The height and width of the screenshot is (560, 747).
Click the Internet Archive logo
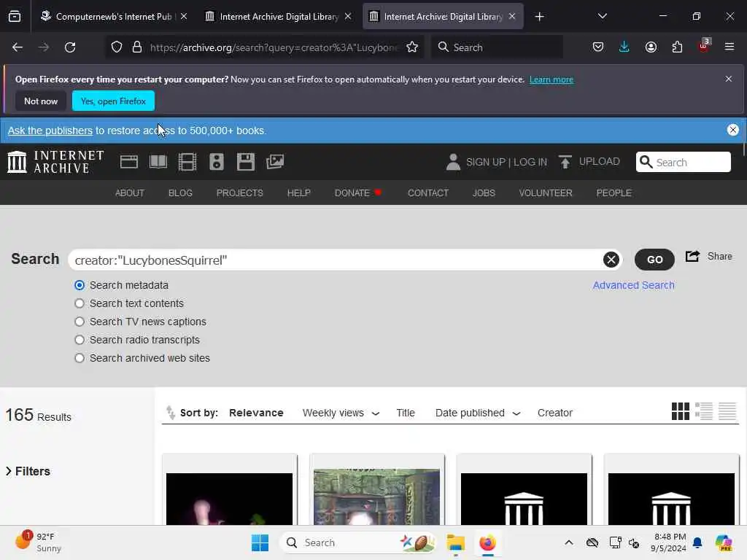pyautogui.click(x=55, y=162)
